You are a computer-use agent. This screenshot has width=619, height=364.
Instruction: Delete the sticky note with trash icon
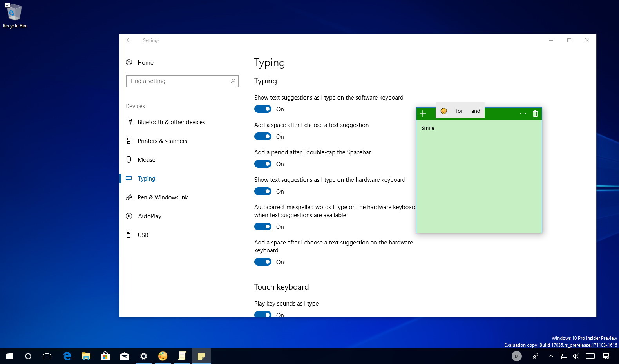coord(535,114)
